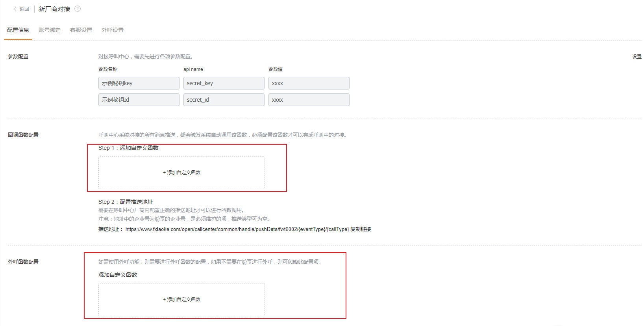Click the secret_id api name field
644x326 pixels.
[224, 100]
